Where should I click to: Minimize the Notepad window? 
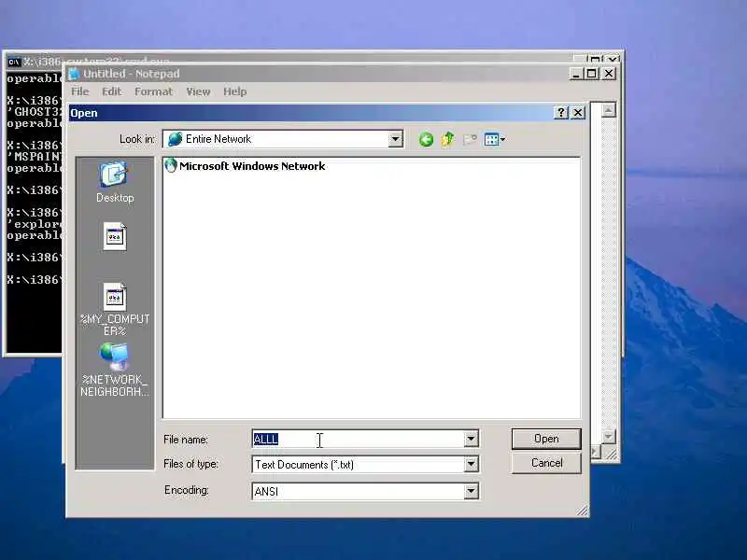click(576, 74)
